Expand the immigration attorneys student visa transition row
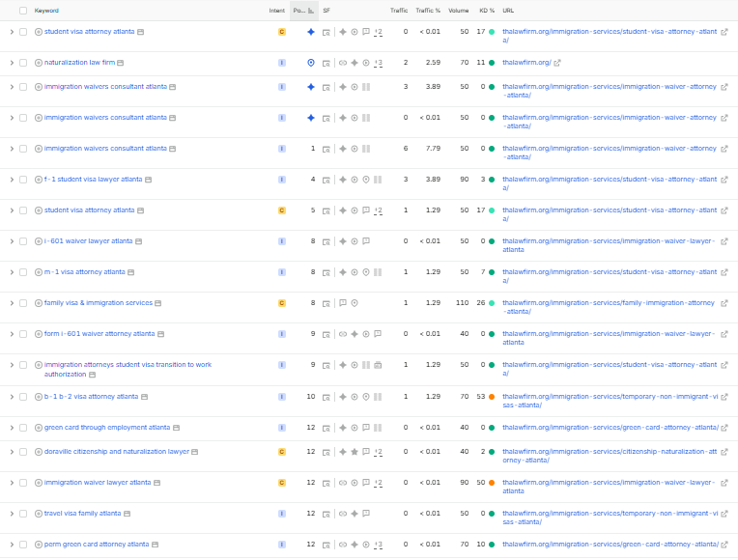This screenshot has height=560, width=738. point(12,365)
